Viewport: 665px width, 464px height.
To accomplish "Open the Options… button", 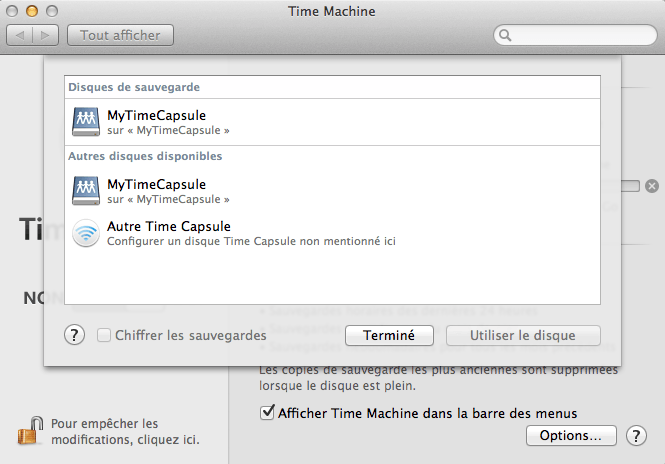I will 571,436.
